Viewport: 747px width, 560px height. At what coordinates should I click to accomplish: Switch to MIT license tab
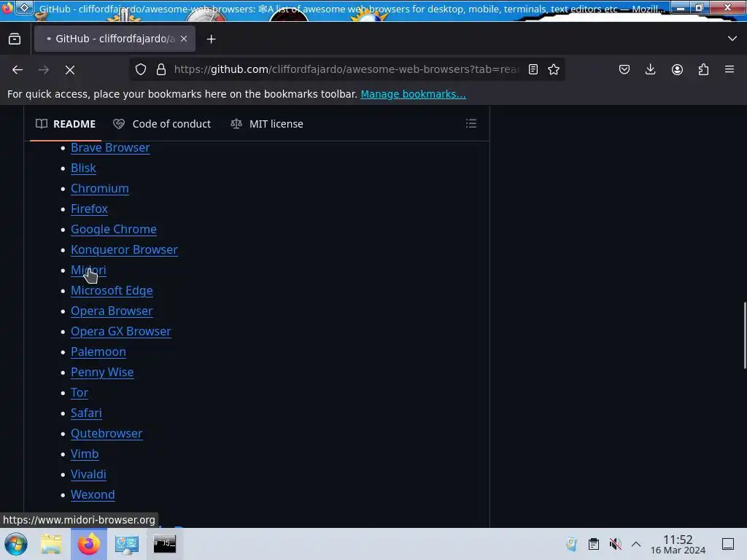coord(267,124)
